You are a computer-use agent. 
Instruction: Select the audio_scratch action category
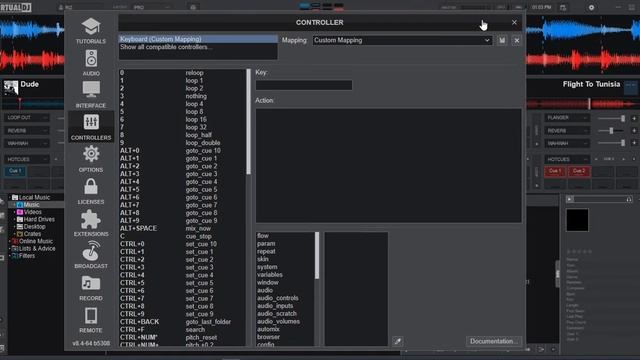[x=285, y=314]
